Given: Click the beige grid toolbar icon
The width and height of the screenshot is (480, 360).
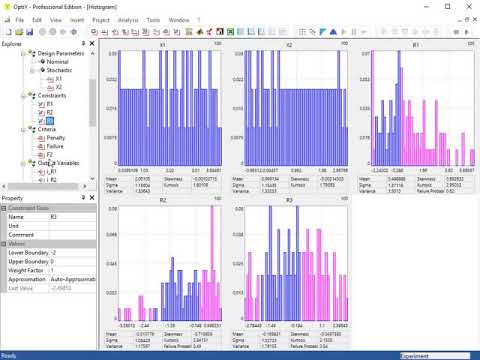Looking at the screenshot, I should click(x=189, y=32).
